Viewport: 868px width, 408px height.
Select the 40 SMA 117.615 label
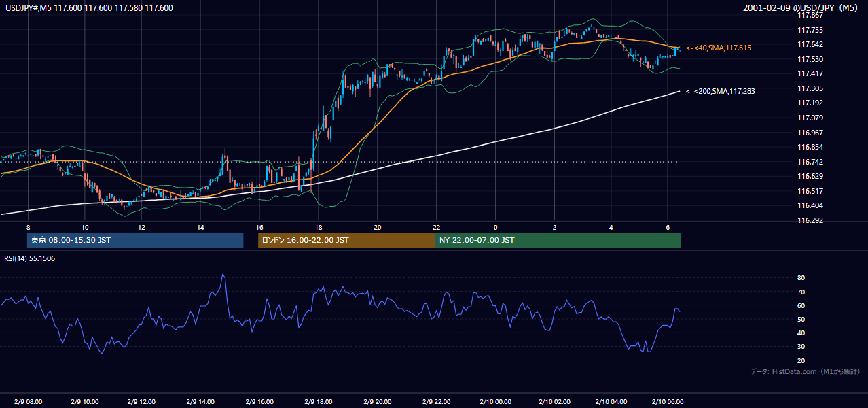click(719, 48)
